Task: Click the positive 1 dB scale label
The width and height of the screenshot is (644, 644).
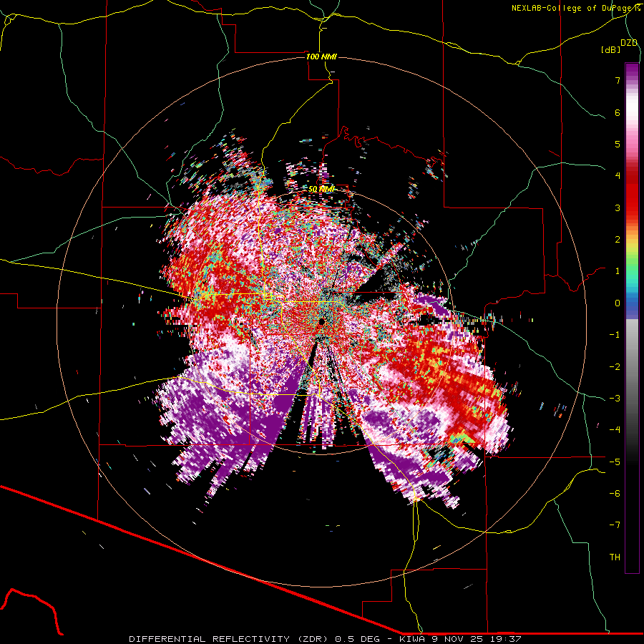Action: click(x=618, y=271)
